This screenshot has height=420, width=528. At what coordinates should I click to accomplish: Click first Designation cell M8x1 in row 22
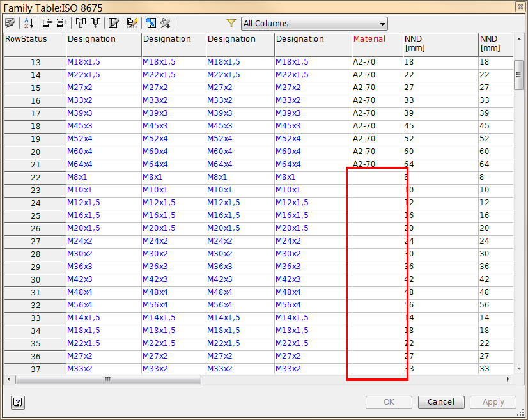click(x=104, y=177)
